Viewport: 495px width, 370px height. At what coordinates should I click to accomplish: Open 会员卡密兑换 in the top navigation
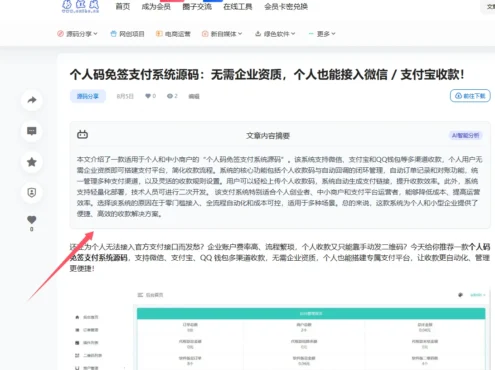pyautogui.click(x=286, y=6)
